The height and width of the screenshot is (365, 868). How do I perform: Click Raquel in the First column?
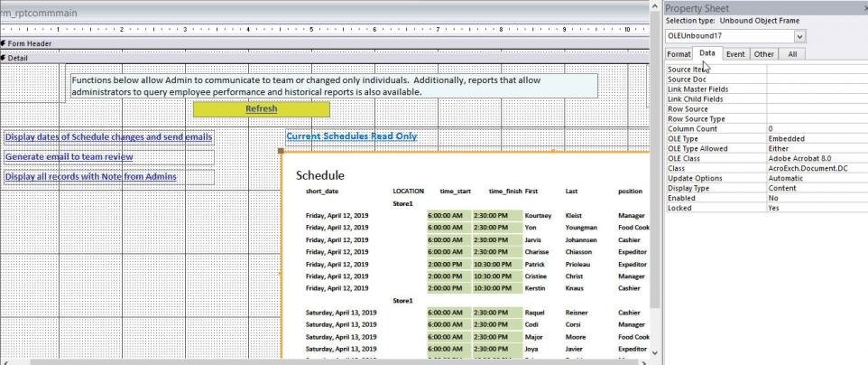(535, 313)
